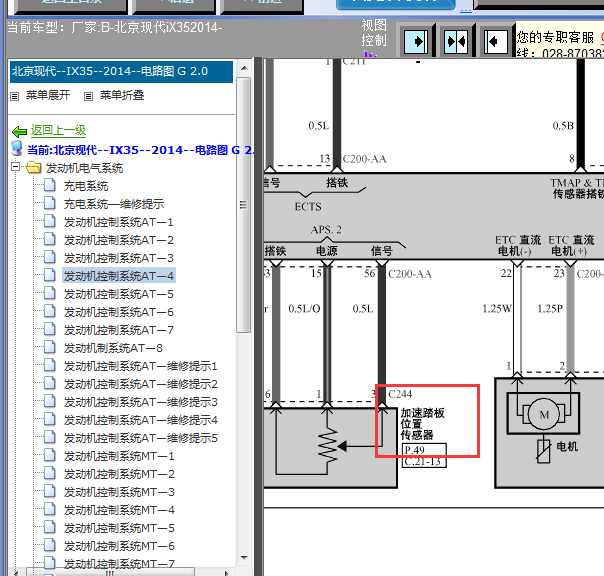
Task: Click the 发动机电气系统 folder icon
Action: click(34, 168)
